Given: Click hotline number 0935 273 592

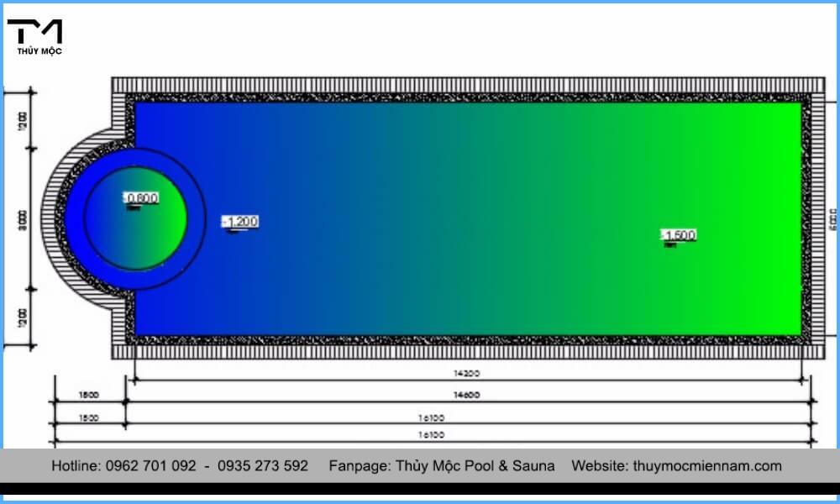Looking at the screenshot, I should [x=263, y=466].
